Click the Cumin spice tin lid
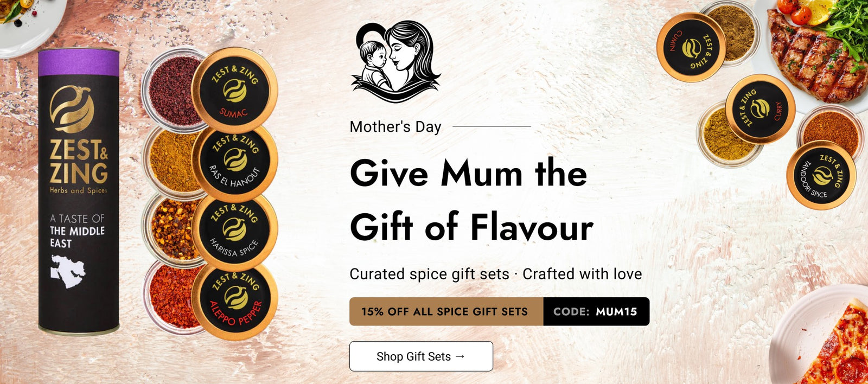 [x=691, y=47]
